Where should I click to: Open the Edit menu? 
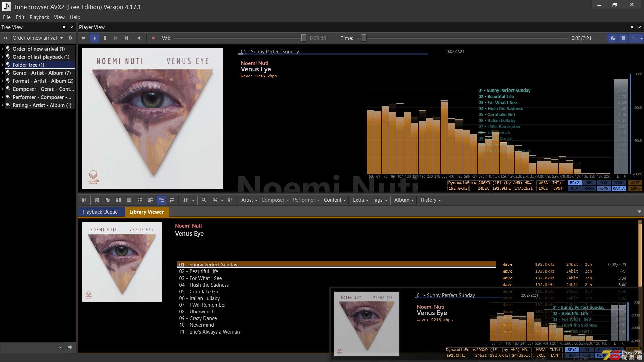click(x=20, y=17)
